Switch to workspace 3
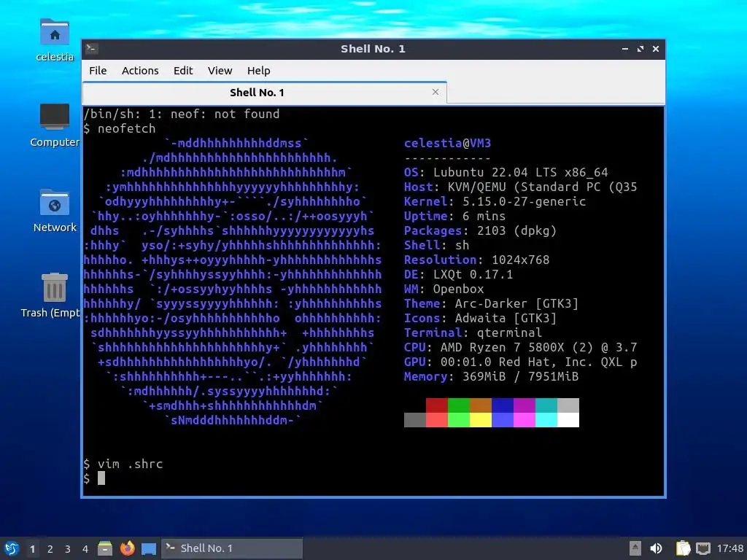The height and width of the screenshot is (560, 747). point(68,549)
